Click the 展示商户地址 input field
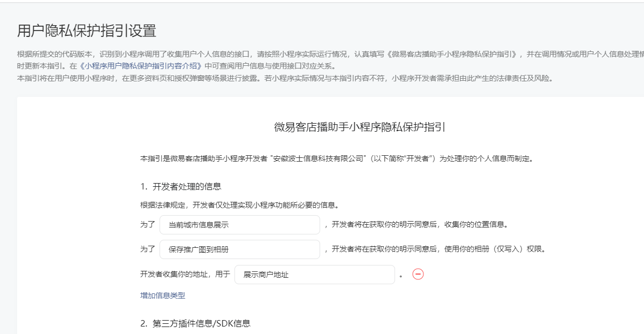This screenshot has width=644, height=334. point(315,275)
